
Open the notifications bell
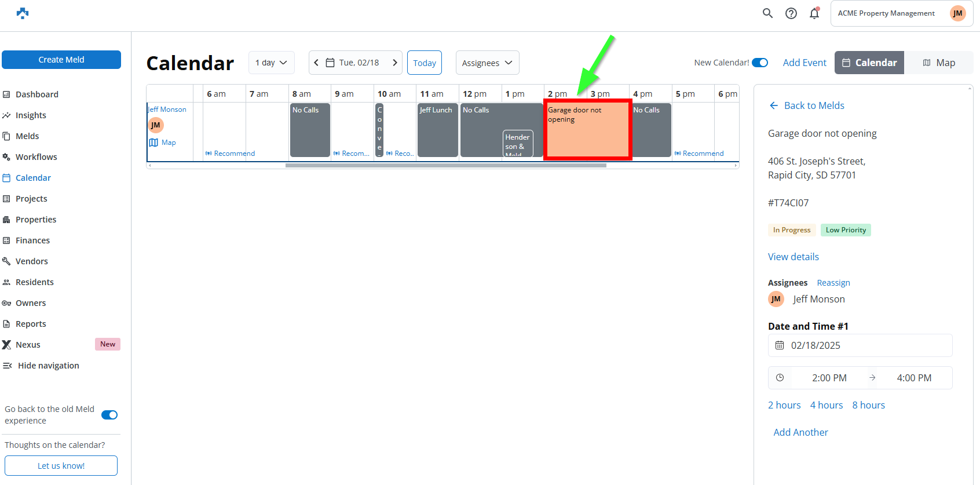814,13
